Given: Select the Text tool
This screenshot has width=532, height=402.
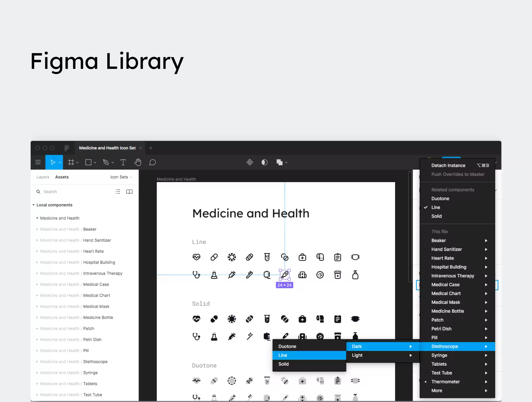Looking at the screenshot, I should 123,162.
